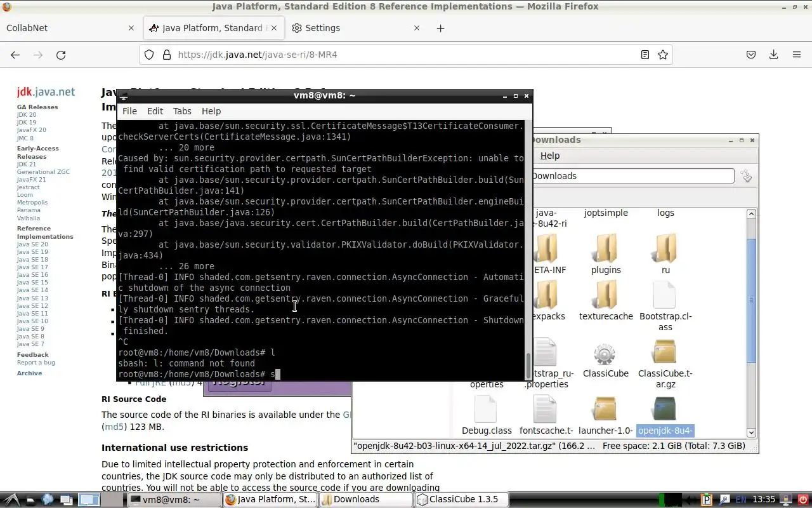Click the taskbar web browser globe launcher
The image size is (812, 508).
coord(48,500)
